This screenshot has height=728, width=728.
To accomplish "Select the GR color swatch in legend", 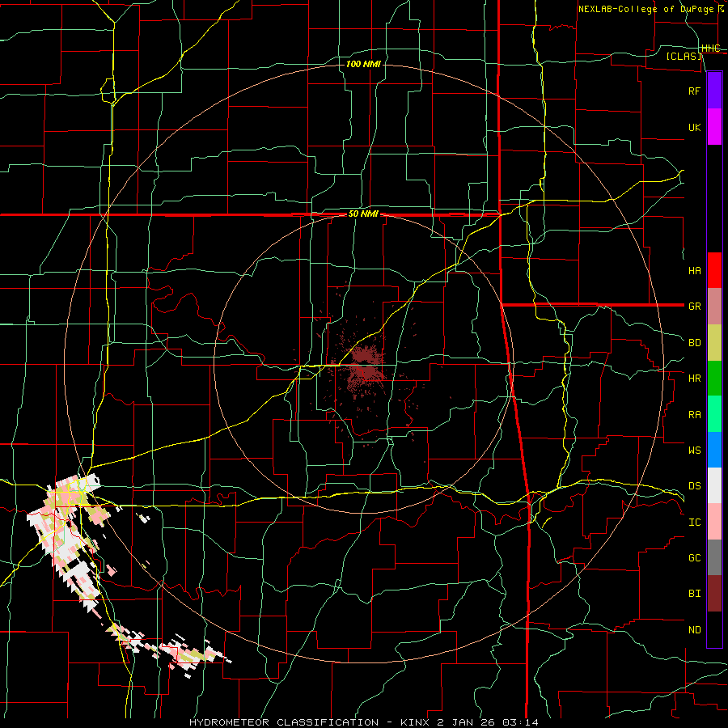I will click(x=714, y=306).
